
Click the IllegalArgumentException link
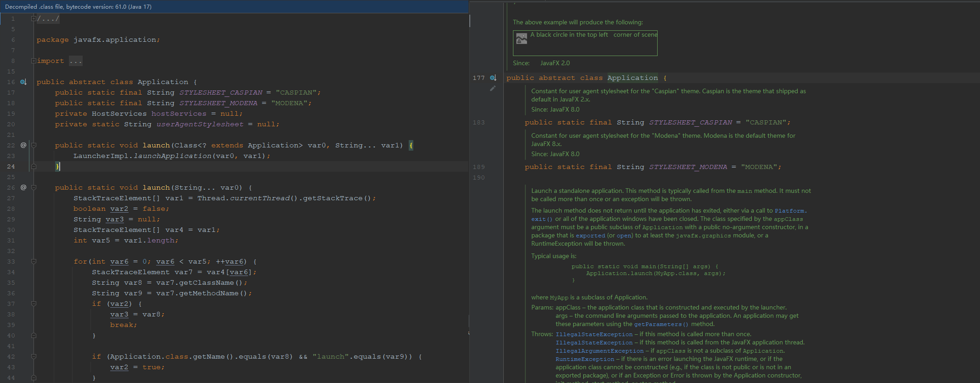point(600,351)
